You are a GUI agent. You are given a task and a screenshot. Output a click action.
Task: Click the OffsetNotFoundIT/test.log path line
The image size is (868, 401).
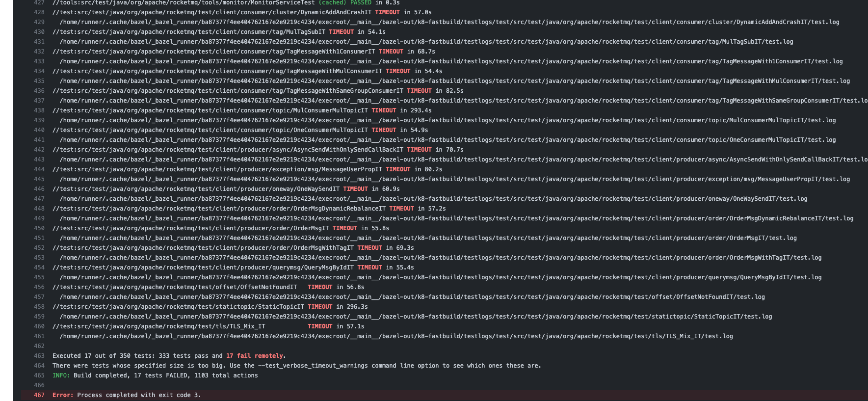pos(412,297)
